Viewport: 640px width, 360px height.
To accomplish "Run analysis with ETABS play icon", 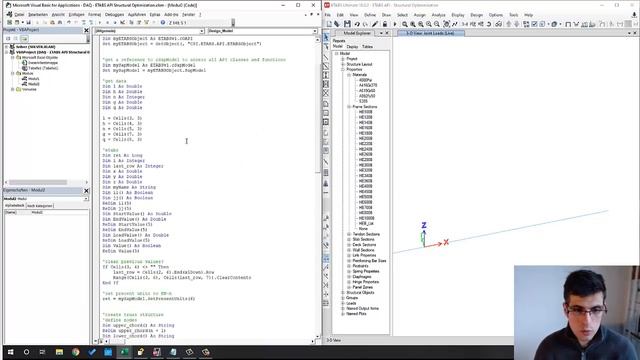I will click(395, 24).
